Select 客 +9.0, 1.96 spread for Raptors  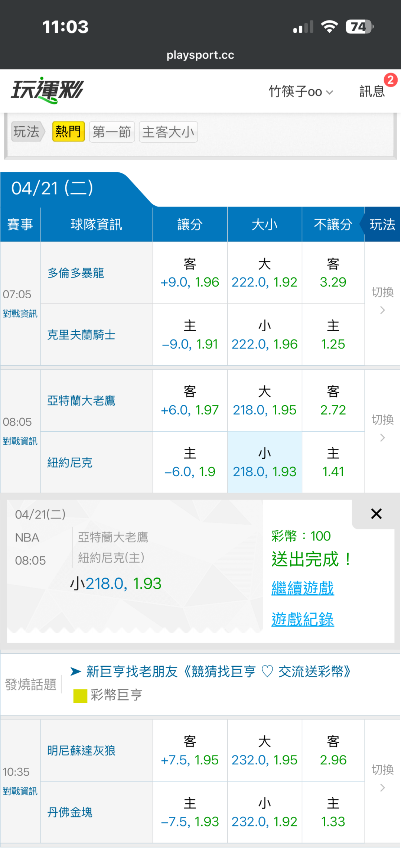click(x=190, y=273)
